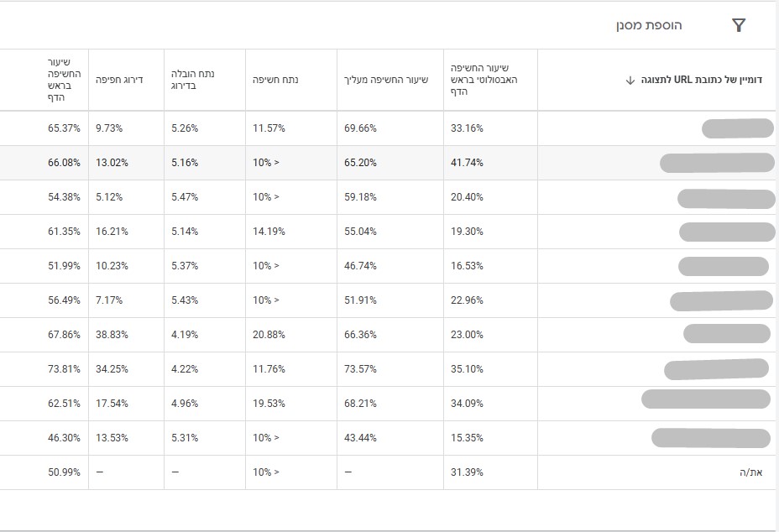Image resolution: width=779 pixels, height=532 pixels.
Task: Select the 4.19% outranking share cell
Action: (185, 335)
